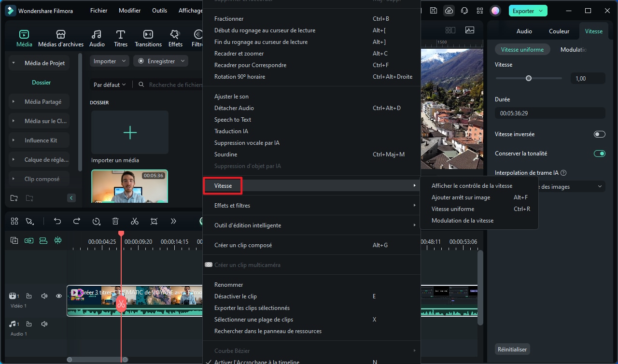Screen dimensions: 618x364
Task: Open the Enregistrer dropdown
Action: click(x=161, y=61)
